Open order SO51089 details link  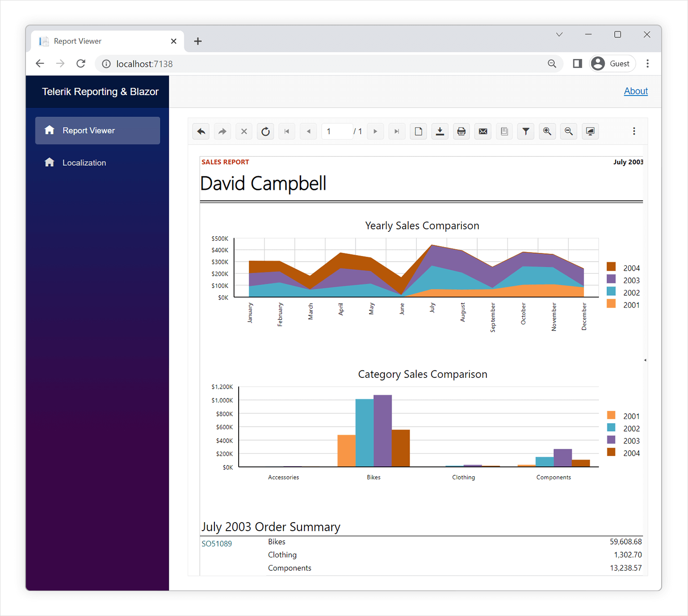[x=217, y=543]
